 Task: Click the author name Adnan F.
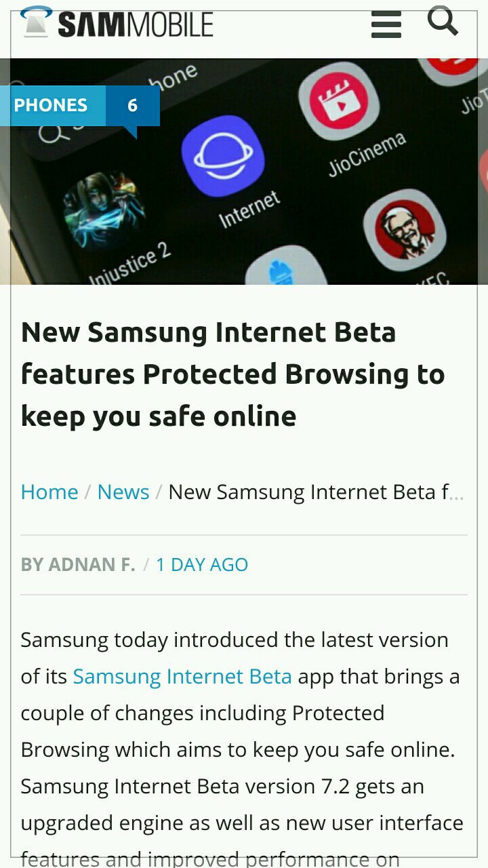click(78, 564)
